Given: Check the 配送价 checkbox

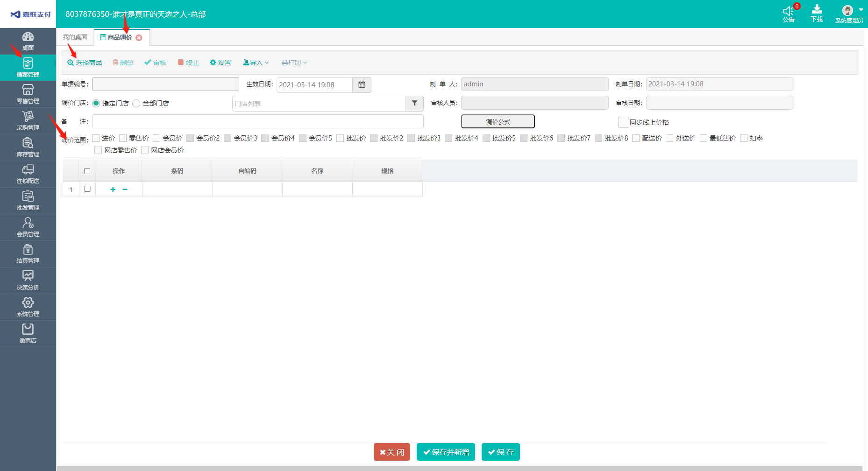Looking at the screenshot, I should click(636, 138).
